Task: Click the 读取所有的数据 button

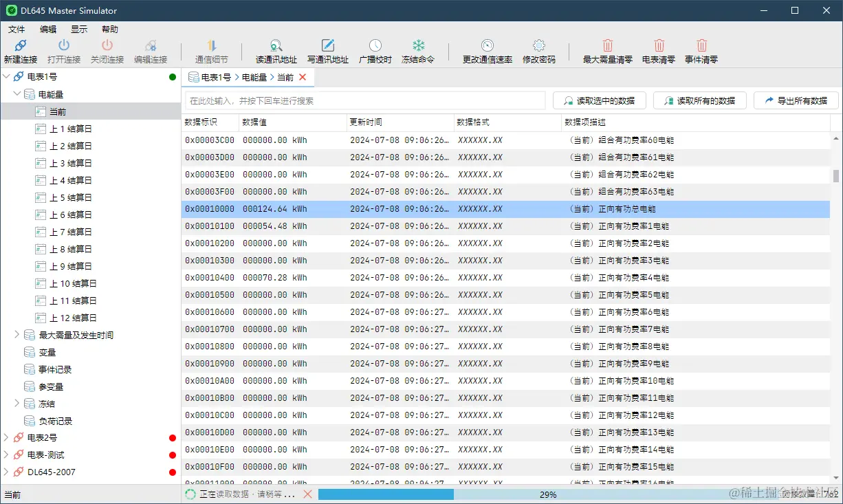Action: pos(699,100)
